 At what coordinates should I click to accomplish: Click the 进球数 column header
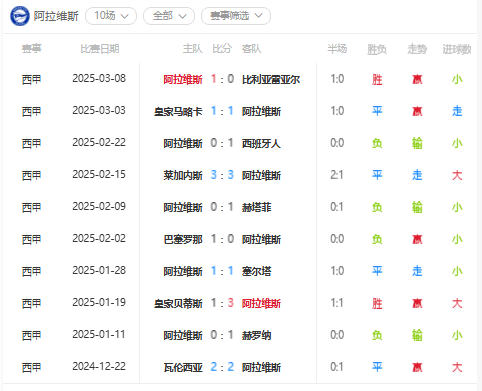pos(457,49)
